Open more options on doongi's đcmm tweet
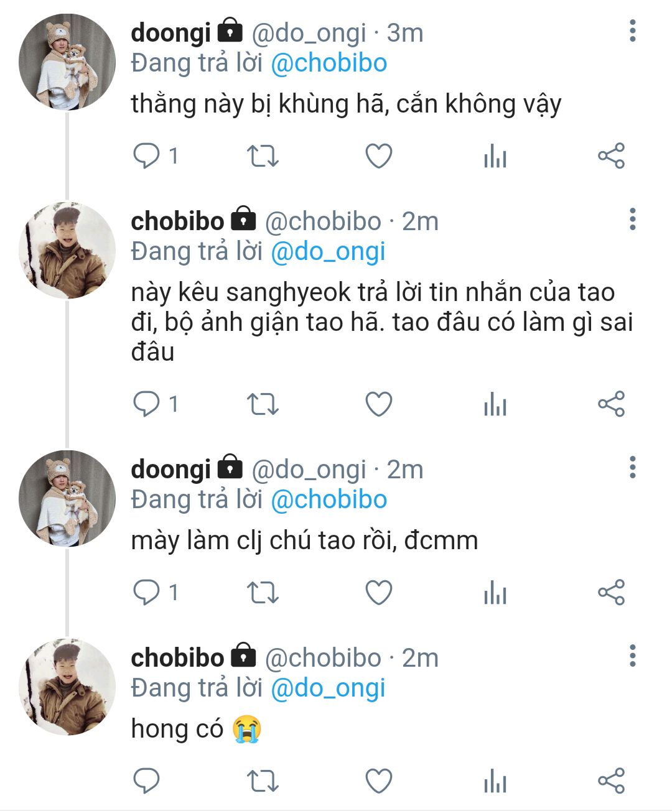The height and width of the screenshot is (811, 672). (632, 467)
